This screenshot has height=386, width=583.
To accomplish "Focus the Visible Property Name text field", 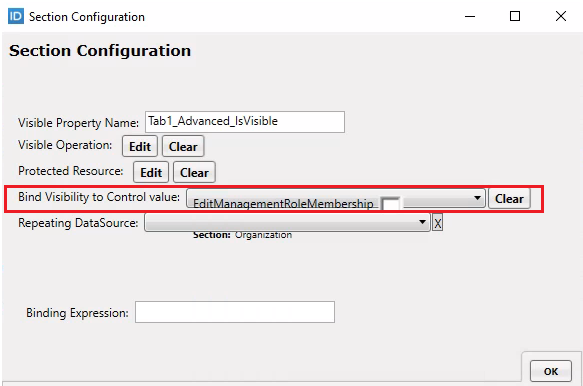I will (245, 122).
